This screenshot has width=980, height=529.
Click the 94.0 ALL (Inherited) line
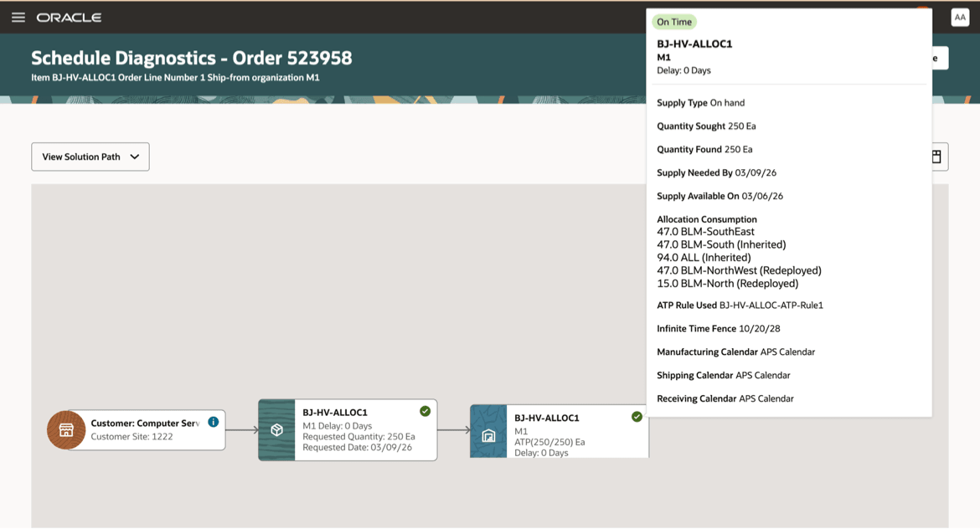click(704, 257)
